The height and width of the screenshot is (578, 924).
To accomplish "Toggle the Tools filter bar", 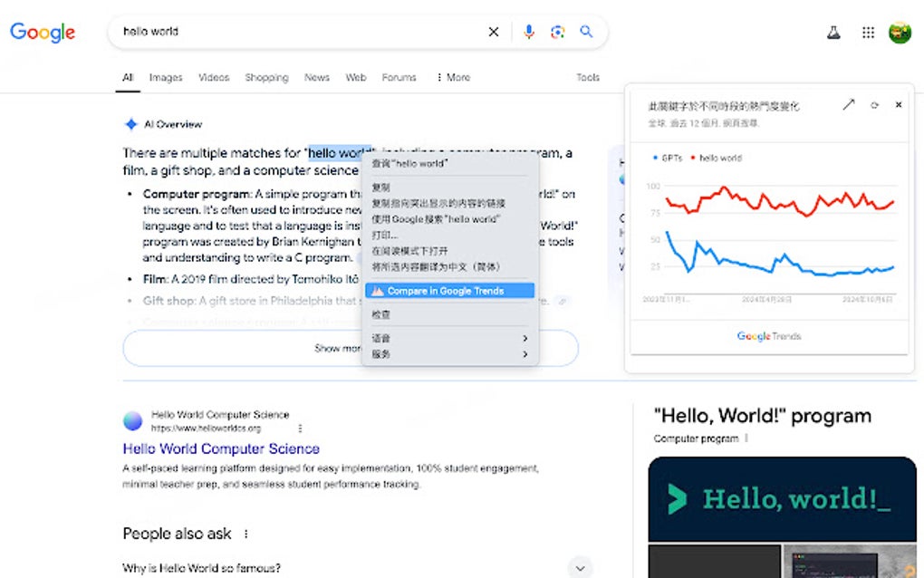I will click(x=587, y=77).
